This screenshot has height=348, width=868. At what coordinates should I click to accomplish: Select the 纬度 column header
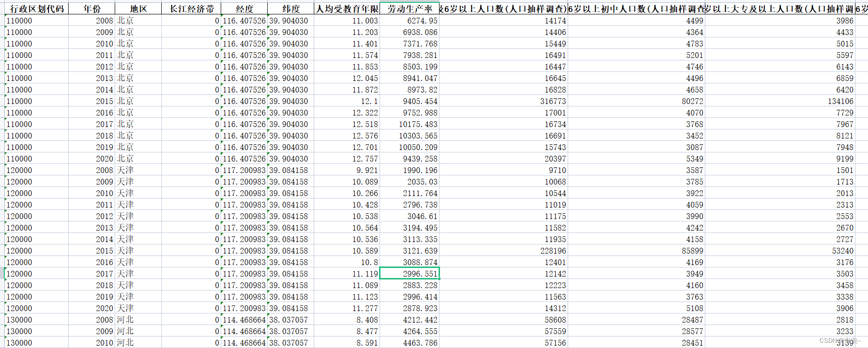click(x=291, y=9)
